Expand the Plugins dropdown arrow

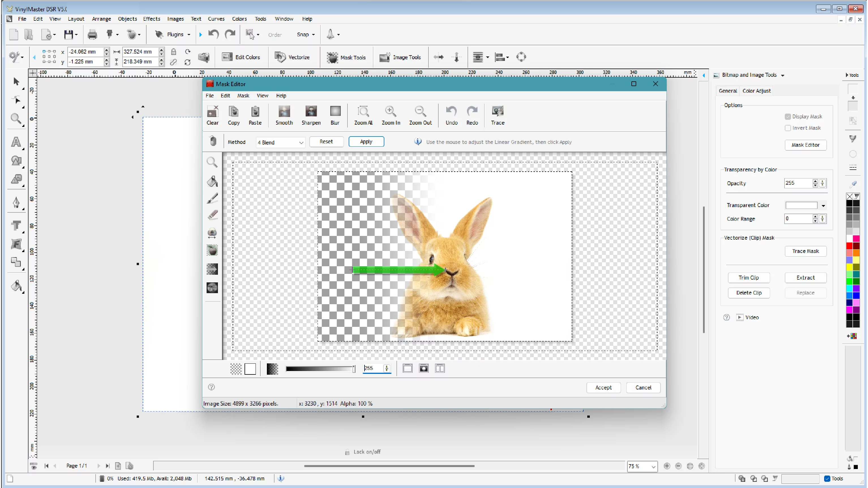click(189, 35)
